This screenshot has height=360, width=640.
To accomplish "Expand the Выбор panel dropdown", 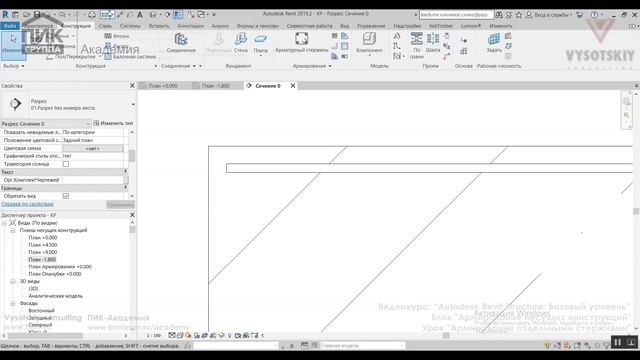I will click(x=13, y=66).
